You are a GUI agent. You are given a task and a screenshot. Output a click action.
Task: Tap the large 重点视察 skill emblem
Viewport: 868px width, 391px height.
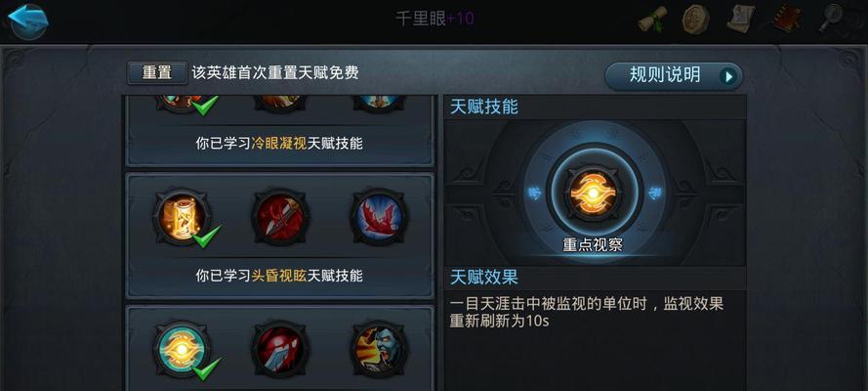click(x=594, y=193)
